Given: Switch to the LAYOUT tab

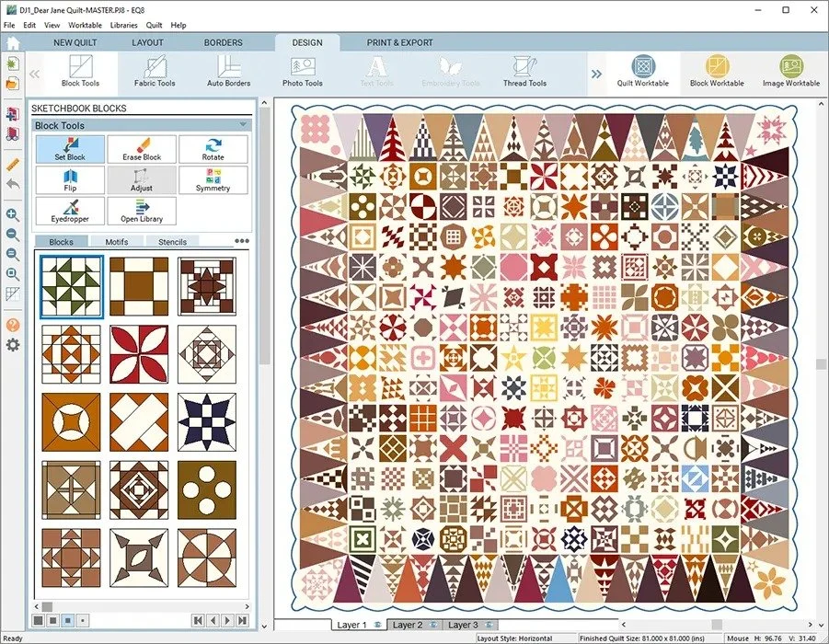Looking at the screenshot, I should tap(147, 43).
